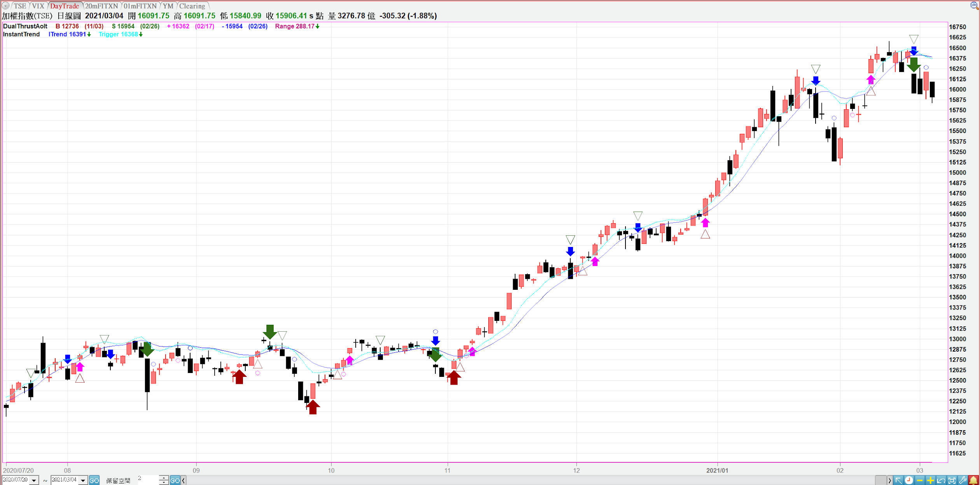980x485 pixels.
Task: Increase reserved space value with up arrow
Action: [164, 478]
